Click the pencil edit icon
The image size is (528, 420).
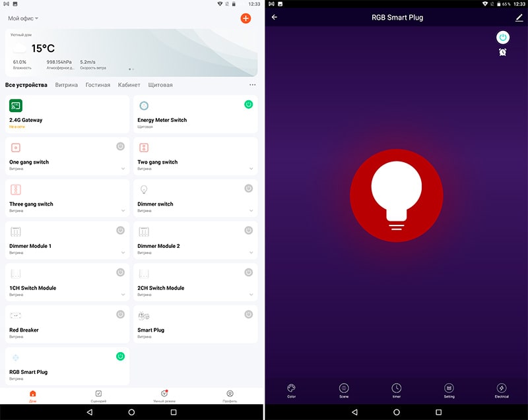point(519,17)
